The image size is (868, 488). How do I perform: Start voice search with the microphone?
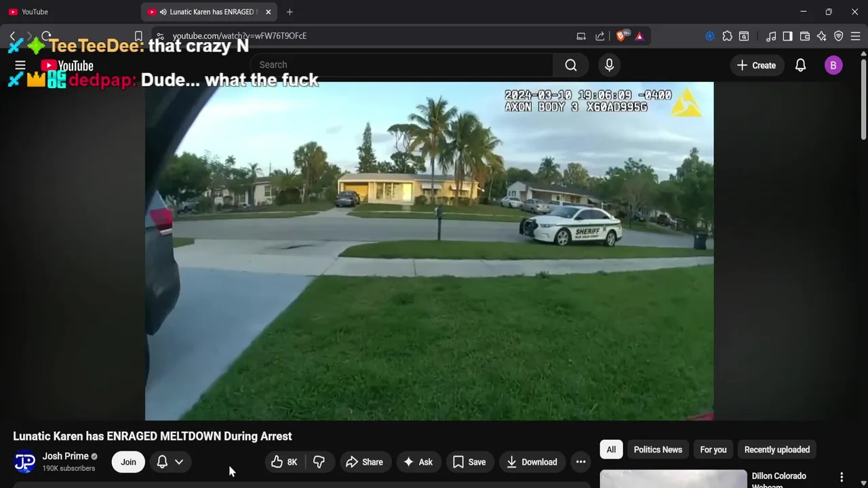(x=609, y=65)
